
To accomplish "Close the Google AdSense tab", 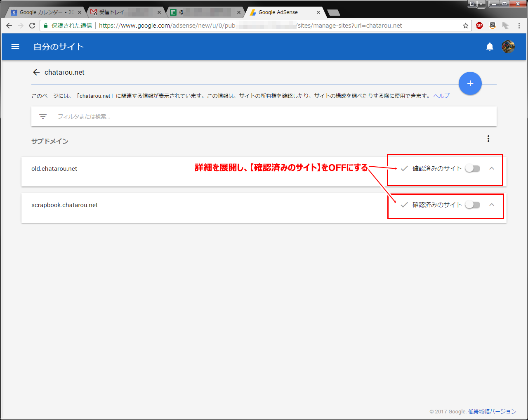I will (318, 12).
